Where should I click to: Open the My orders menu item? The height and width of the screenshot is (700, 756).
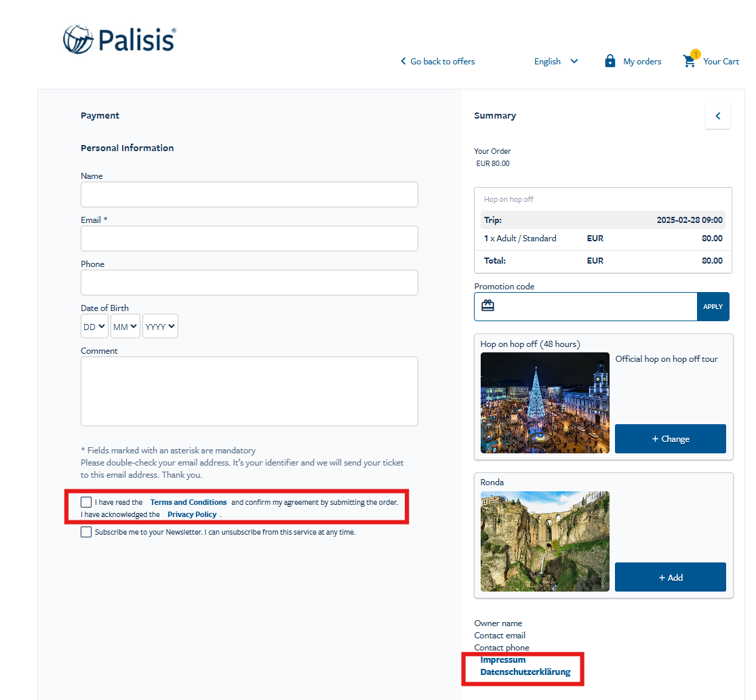coord(642,61)
